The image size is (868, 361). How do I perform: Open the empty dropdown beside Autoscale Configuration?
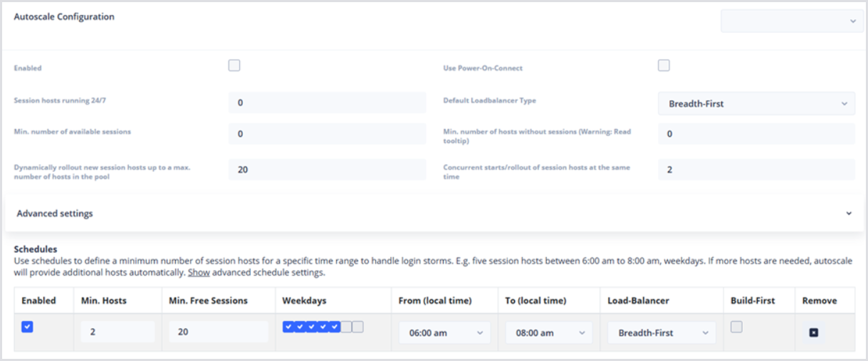(792, 21)
